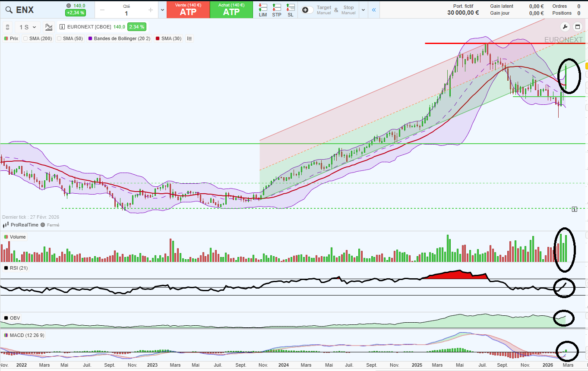Increase quantity with the plus stepper
This screenshot has width=588, height=371.
pos(150,10)
